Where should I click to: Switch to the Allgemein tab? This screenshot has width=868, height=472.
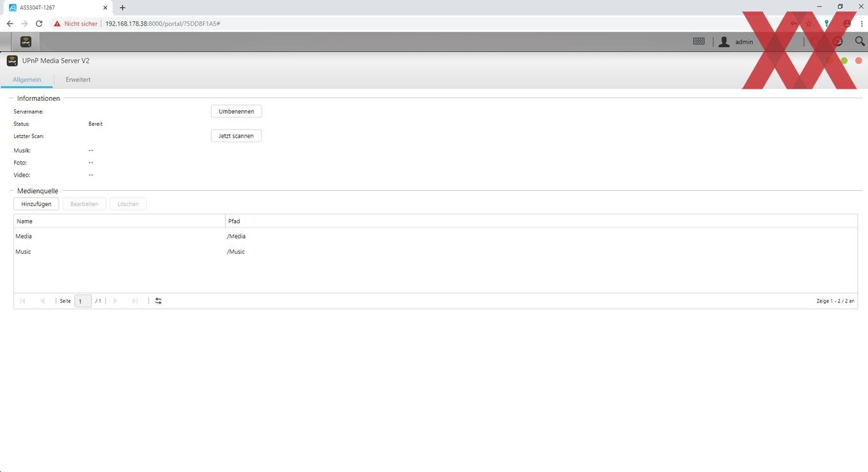(27, 80)
